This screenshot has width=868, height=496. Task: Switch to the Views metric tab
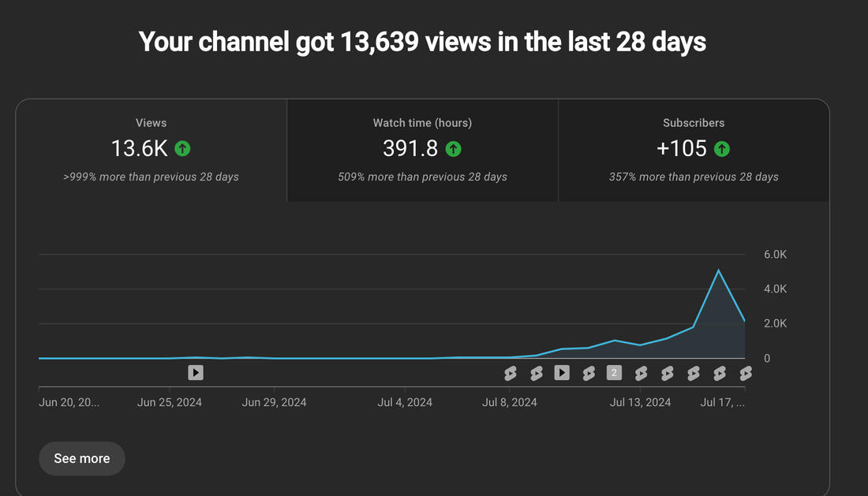pyautogui.click(x=151, y=150)
